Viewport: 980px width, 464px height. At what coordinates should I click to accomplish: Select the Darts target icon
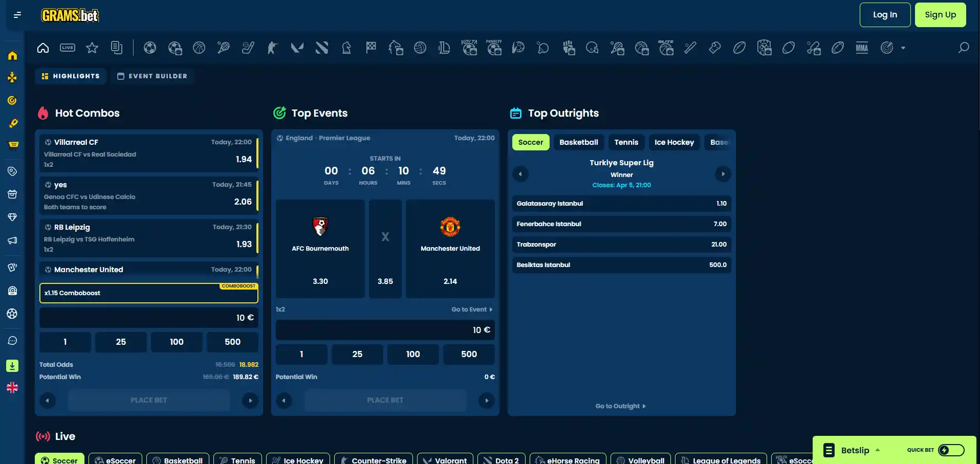point(887,48)
